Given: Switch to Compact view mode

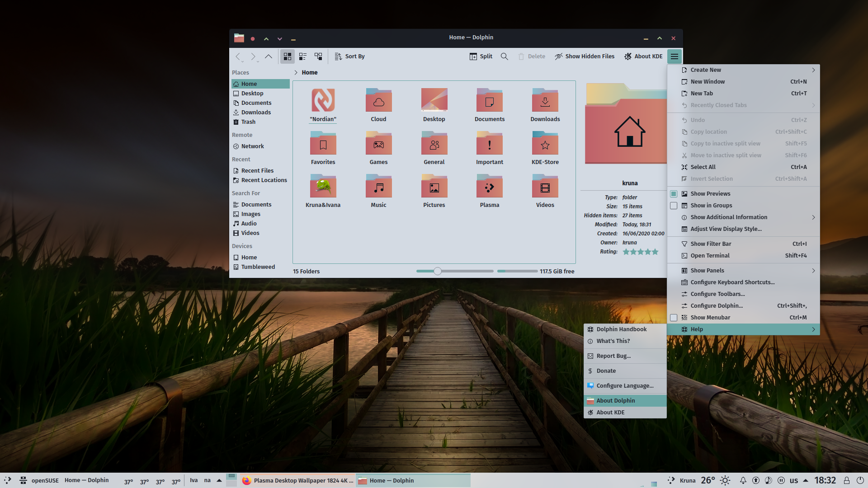Looking at the screenshot, I should pyautogui.click(x=303, y=56).
